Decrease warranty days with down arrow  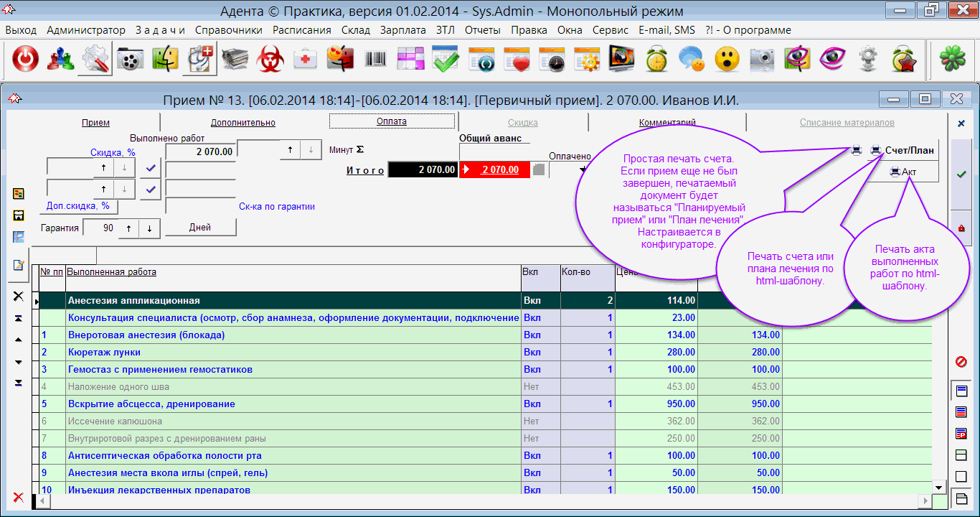point(149,228)
